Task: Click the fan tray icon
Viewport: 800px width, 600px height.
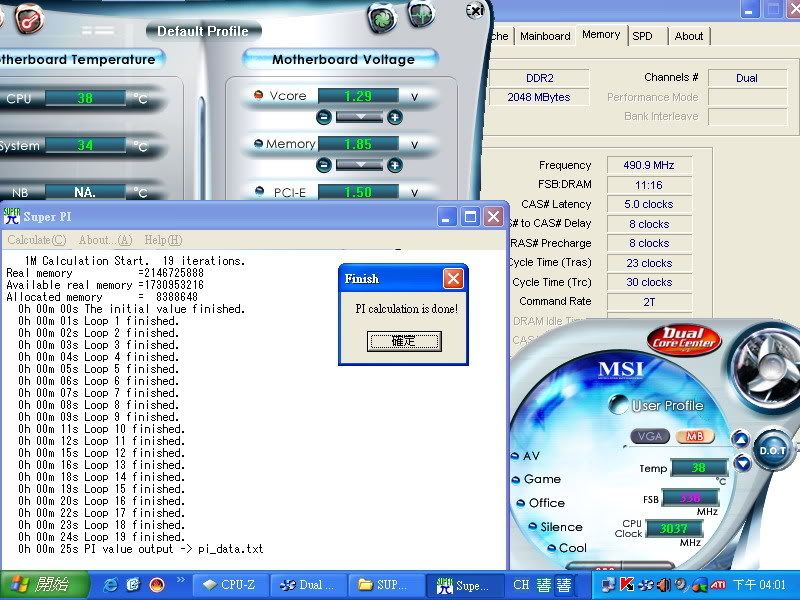Action: [647, 585]
